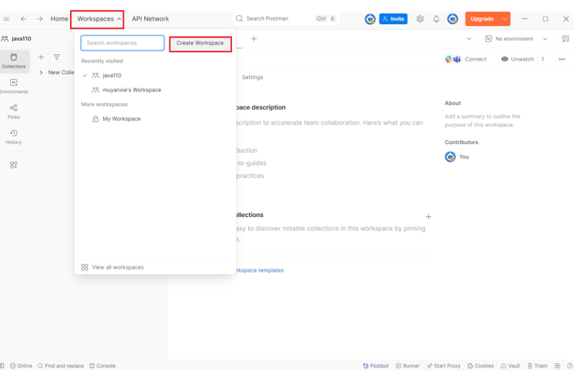Click About summary placeholder text
The width and height of the screenshot is (588, 371).
point(483,120)
